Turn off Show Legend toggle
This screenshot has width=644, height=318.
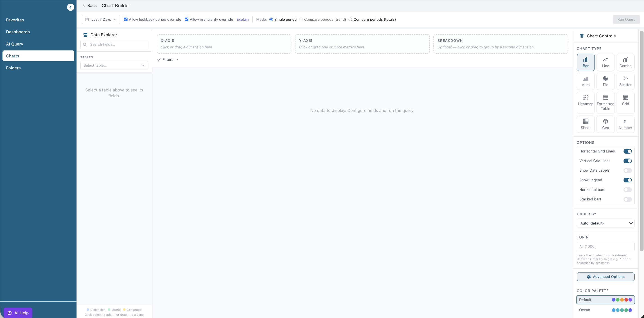(x=627, y=180)
